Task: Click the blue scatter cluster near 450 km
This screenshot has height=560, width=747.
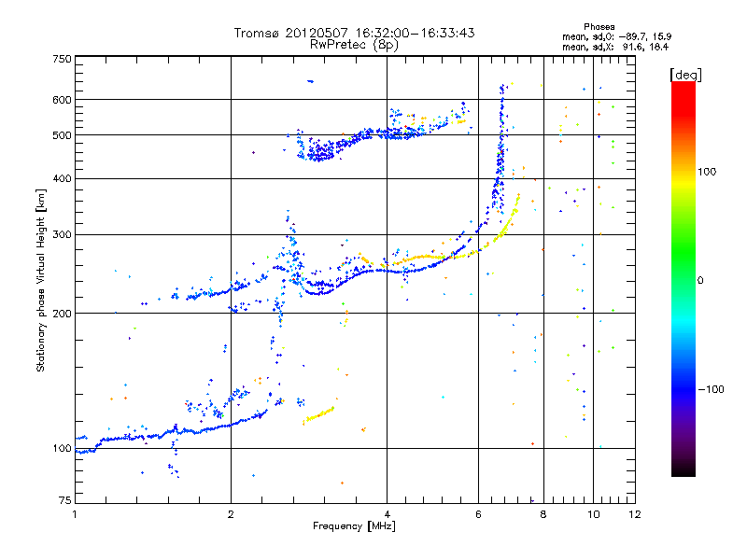Action: point(318,151)
